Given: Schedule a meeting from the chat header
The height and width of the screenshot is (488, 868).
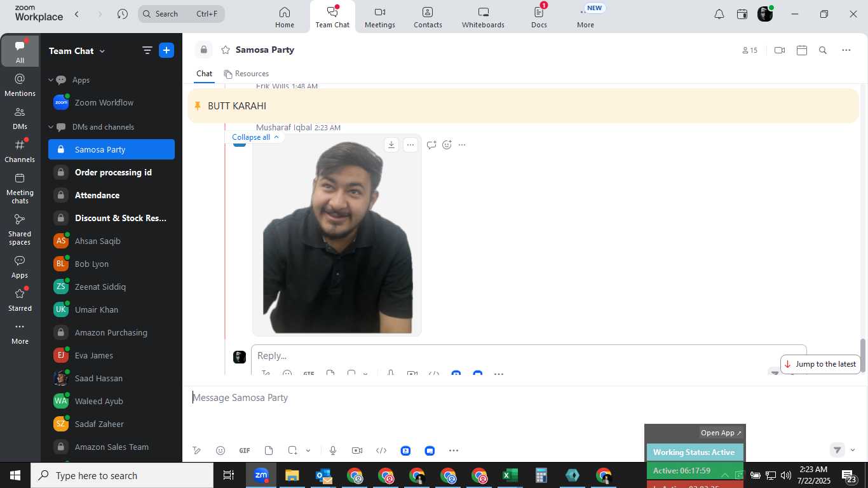Looking at the screenshot, I should pyautogui.click(x=802, y=50).
